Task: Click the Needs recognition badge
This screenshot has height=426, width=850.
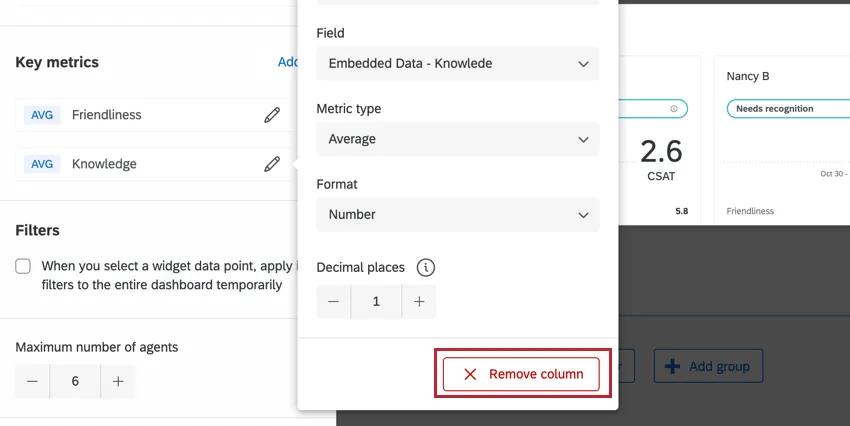Action: (774, 108)
